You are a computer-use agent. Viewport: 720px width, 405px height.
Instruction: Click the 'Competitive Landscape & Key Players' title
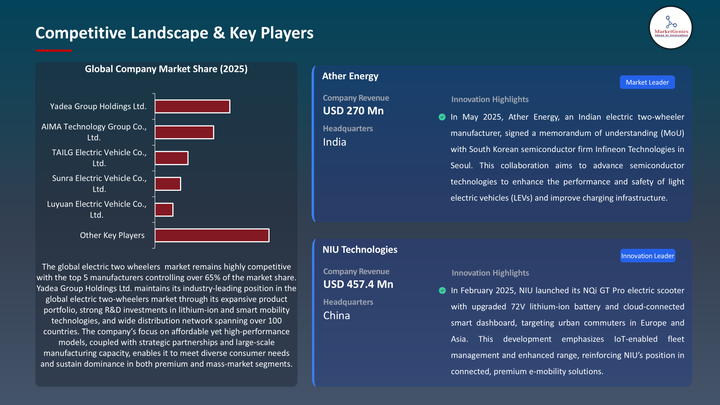pyautogui.click(x=174, y=33)
